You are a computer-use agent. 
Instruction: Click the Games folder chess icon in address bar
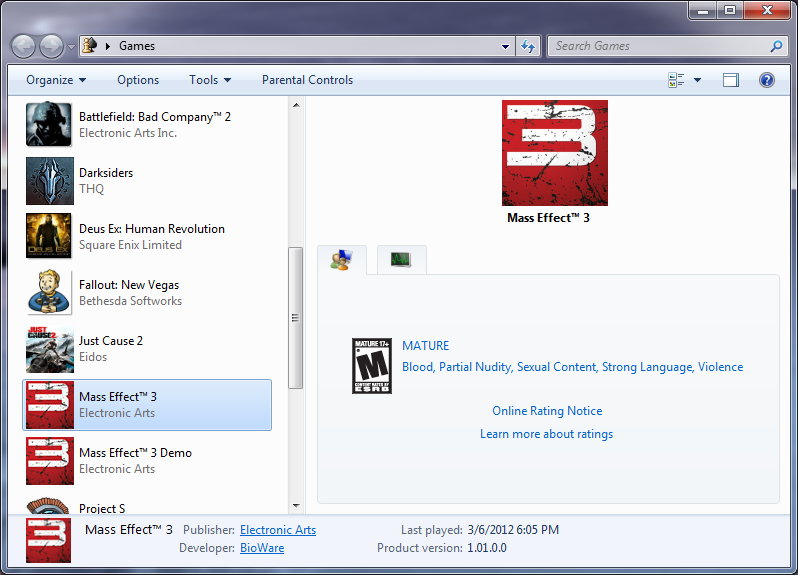90,46
